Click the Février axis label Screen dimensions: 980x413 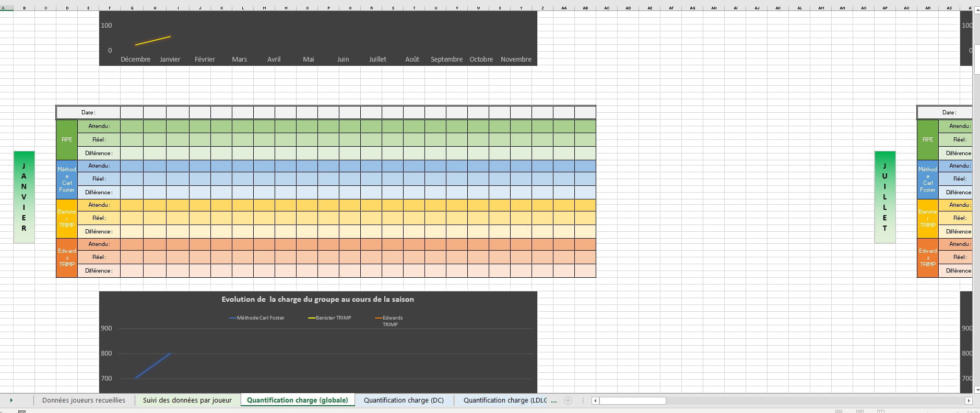(x=205, y=60)
